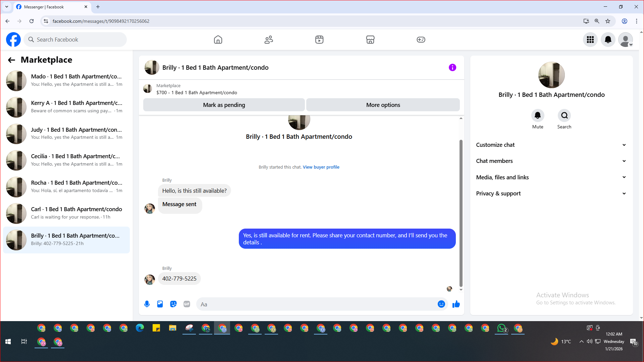Open WhatsApp from the taskbar
Screen dimensions: 644x362
point(501,328)
